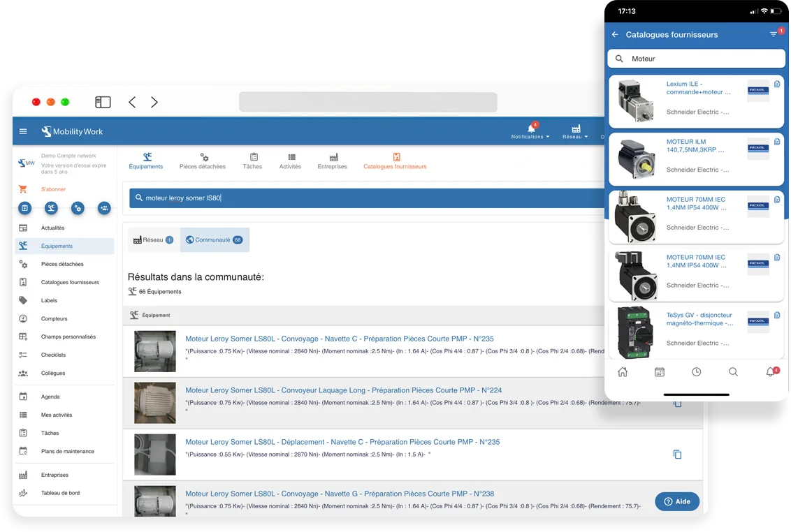This screenshot has height=532, width=791.
Task: Switch to the Pièces détachées top tab
Action: pyautogui.click(x=202, y=161)
